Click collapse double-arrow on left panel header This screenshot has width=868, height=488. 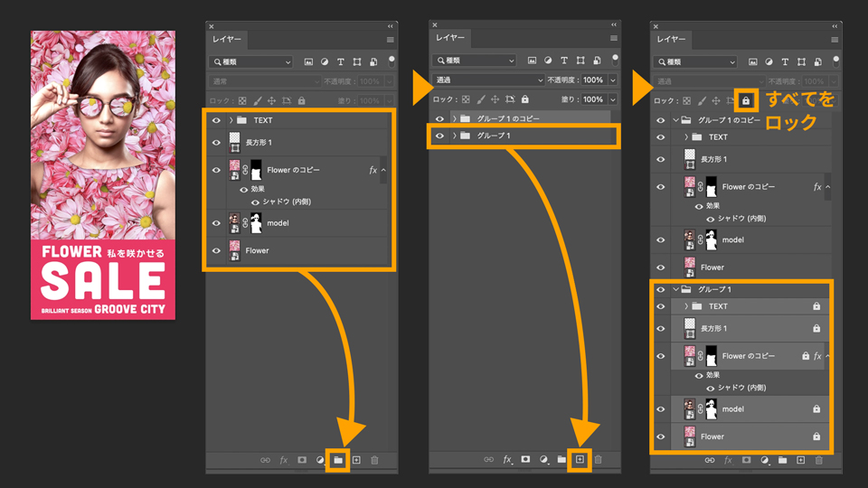tap(391, 26)
